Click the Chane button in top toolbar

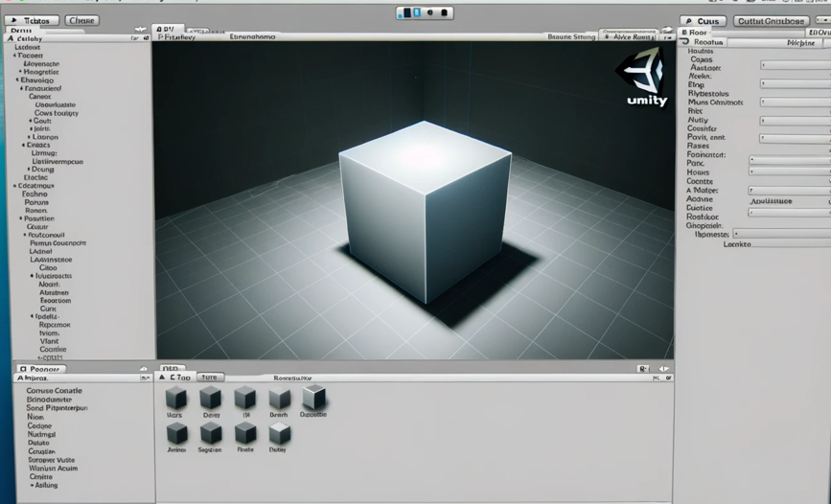pyautogui.click(x=81, y=20)
